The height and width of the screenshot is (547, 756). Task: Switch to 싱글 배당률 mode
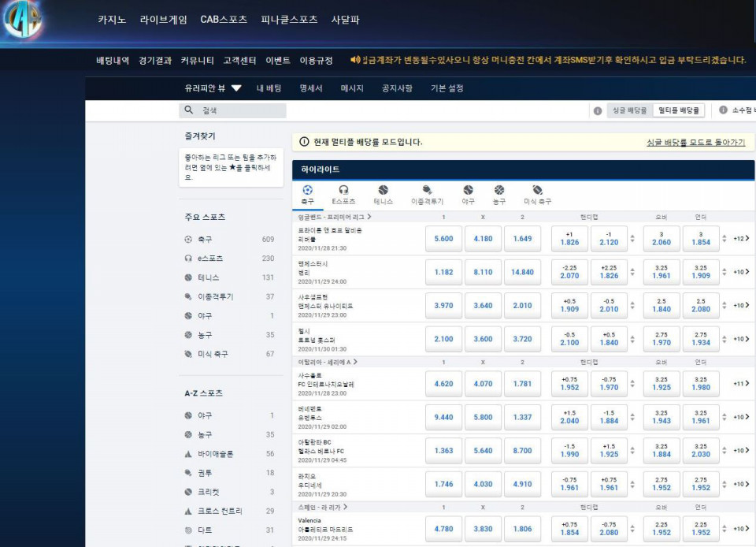(x=629, y=110)
